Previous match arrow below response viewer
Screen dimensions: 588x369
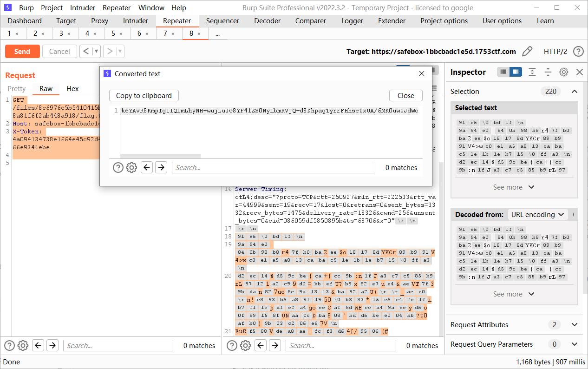click(261, 345)
